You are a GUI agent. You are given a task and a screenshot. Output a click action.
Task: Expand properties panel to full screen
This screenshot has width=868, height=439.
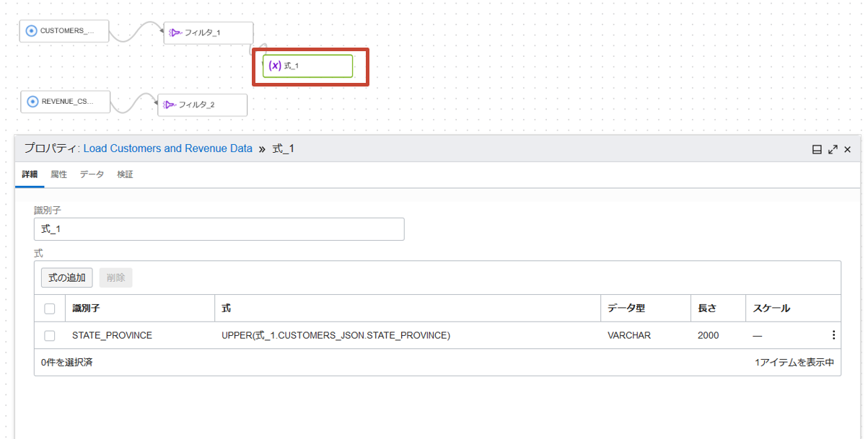pyautogui.click(x=833, y=149)
